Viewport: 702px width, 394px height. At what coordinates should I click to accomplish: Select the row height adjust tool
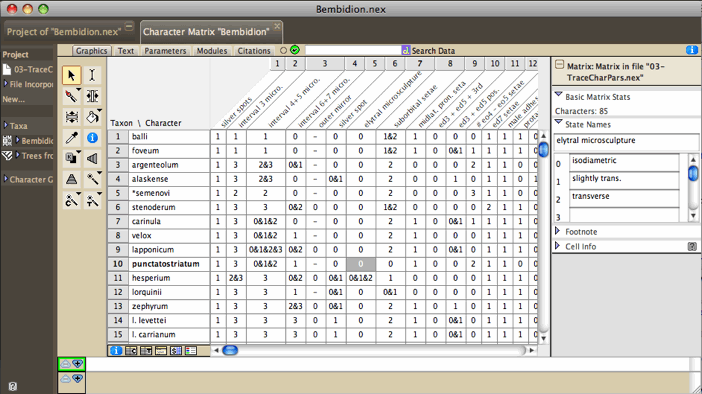pos(72,117)
